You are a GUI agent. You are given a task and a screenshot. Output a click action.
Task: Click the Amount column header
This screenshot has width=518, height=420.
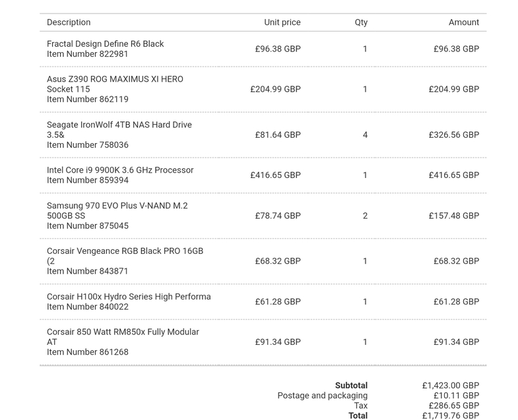pyautogui.click(x=464, y=22)
